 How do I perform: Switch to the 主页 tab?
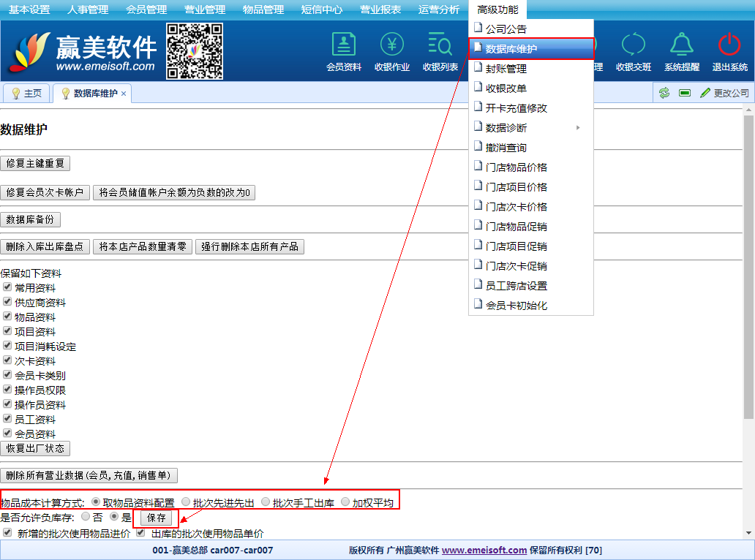[x=27, y=94]
